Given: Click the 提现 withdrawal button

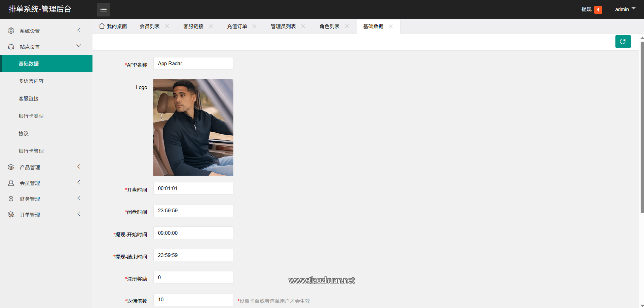Looking at the screenshot, I should point(586,9).
